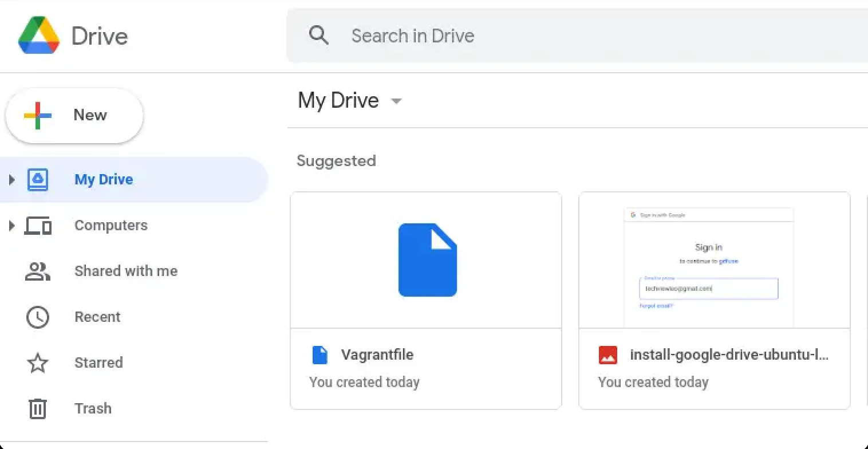868x449 pixels.
Task: Open the Trash from the sidebar
Action: point(93,408)
